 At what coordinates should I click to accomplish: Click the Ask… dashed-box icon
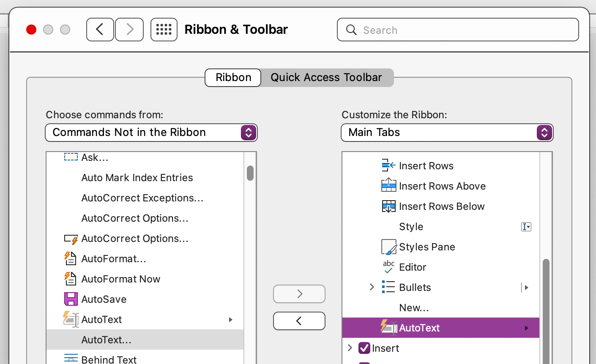tap(71, 157)
